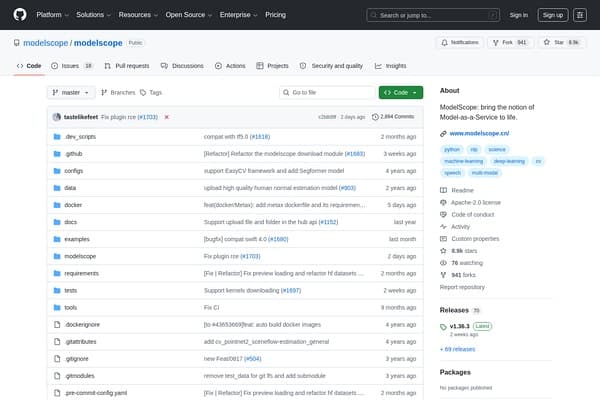
Task: Click the Sign in link
Action: pyautogui.click(x=518, y=15)
